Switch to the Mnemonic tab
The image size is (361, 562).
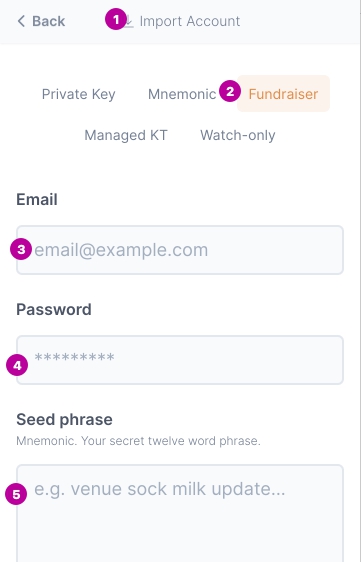pos(182,94)
